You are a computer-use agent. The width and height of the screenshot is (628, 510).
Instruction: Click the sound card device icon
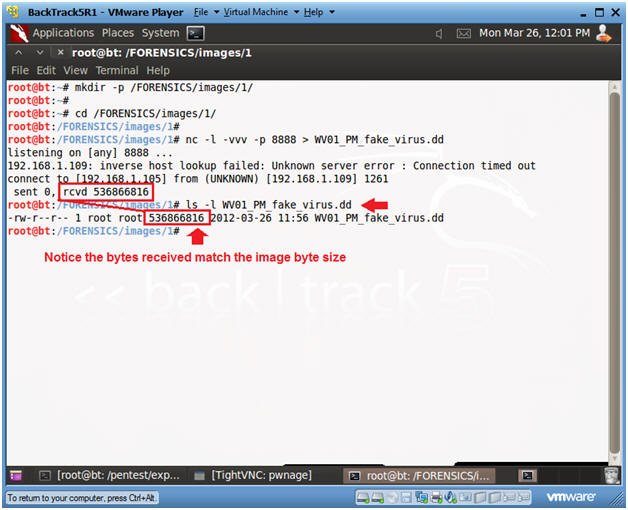coord(451,497)
